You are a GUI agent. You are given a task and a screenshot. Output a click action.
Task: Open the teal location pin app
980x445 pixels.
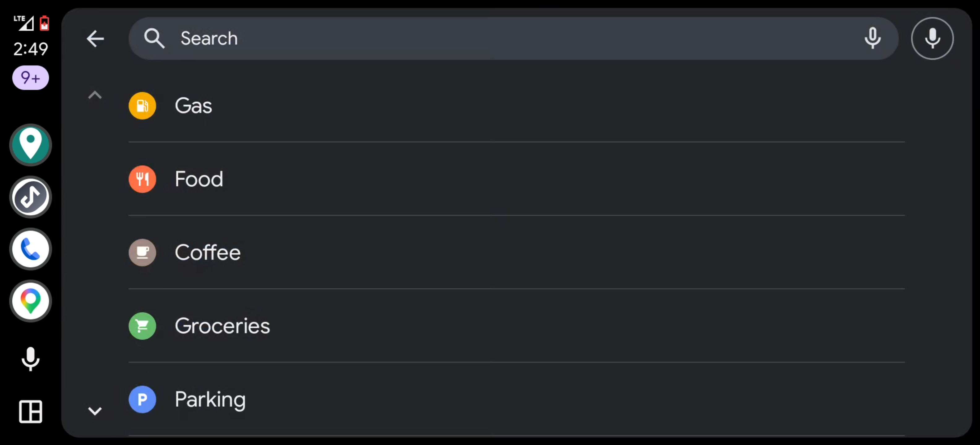30,145
